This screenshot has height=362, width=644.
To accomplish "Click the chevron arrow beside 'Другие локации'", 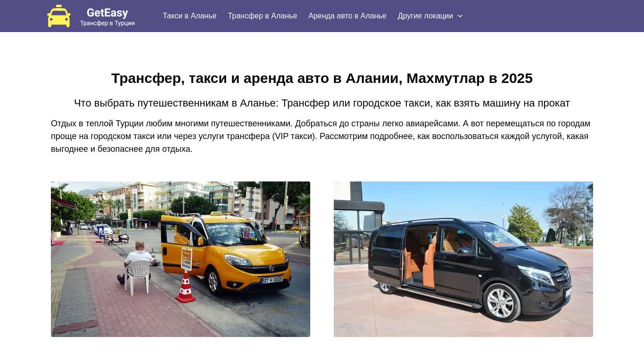I will 460,16.
